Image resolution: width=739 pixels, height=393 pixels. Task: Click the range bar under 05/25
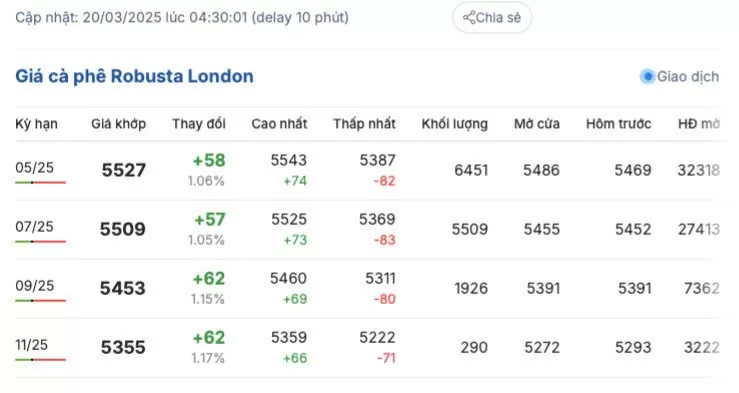pyautogui.click(x=41, y=182)
